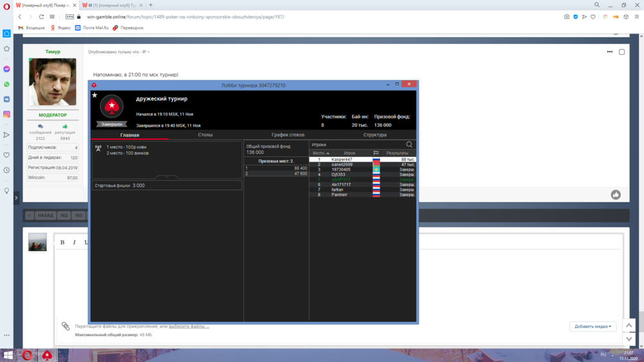
Task: Open the 'Структура' tab
Action: [x=375, y=135]
